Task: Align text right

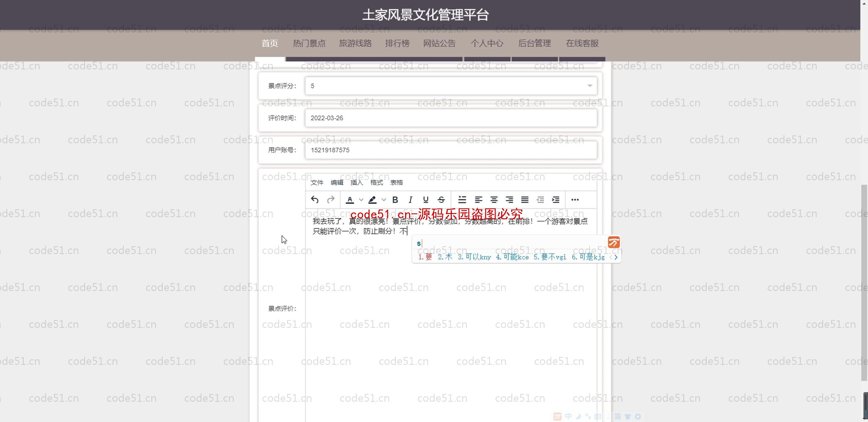Action: click(x=509, y=200)
